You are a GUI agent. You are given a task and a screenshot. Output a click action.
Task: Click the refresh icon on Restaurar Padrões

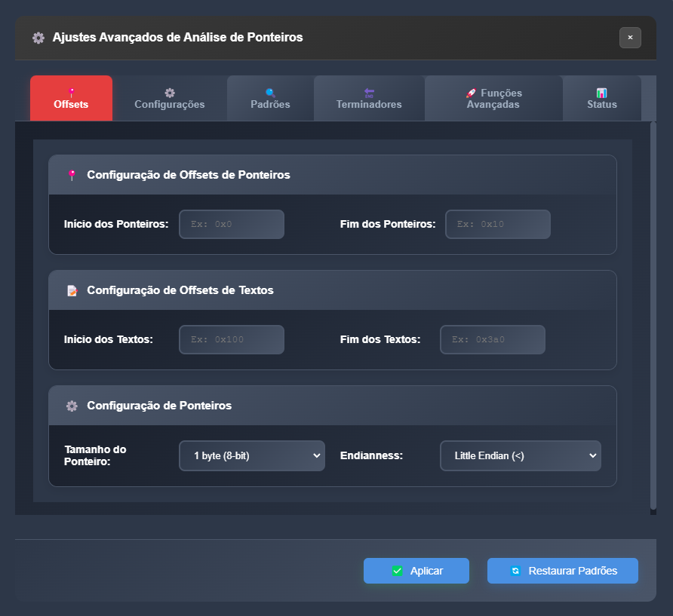point(515,571)
